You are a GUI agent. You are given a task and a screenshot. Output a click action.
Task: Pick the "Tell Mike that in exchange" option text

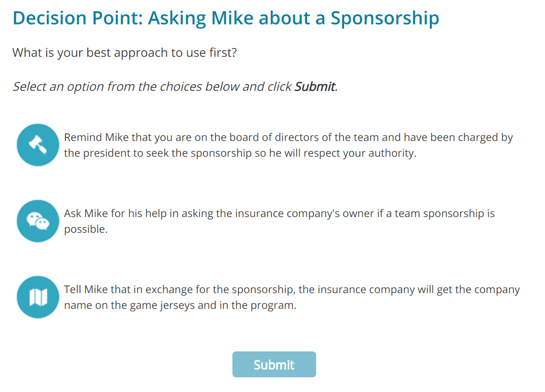pyautogui.click(x=292, y=297)
